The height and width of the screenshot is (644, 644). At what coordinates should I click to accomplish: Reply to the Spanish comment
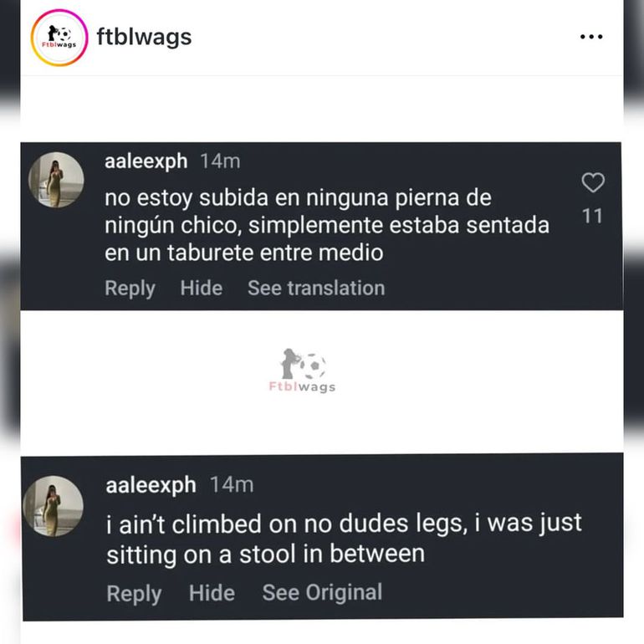pyautogui.click(x=130, y=289)
